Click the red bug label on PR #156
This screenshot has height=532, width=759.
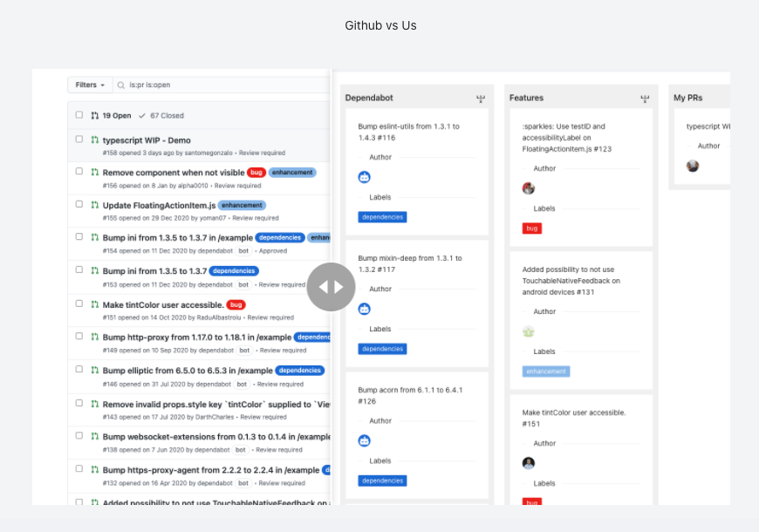(x=256, y=173)
